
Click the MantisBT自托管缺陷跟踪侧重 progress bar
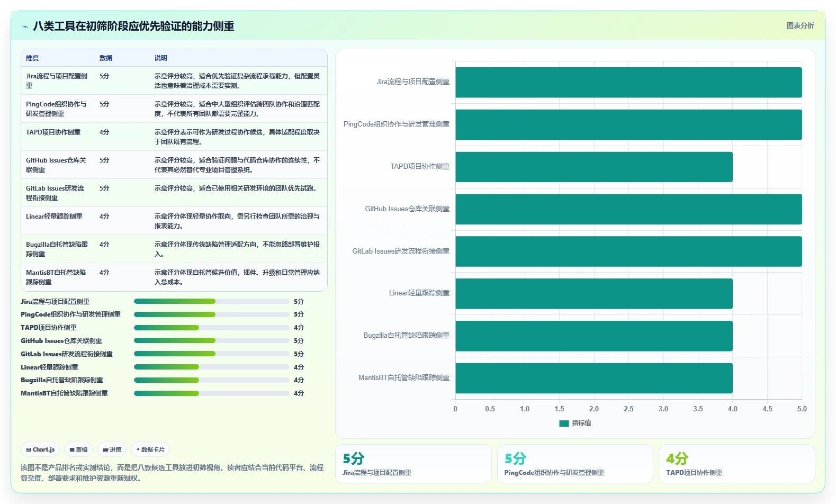coord(211,393)
